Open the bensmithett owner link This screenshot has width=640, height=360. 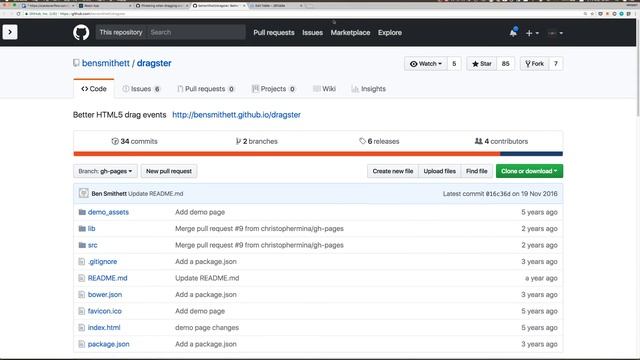[106, 63]
